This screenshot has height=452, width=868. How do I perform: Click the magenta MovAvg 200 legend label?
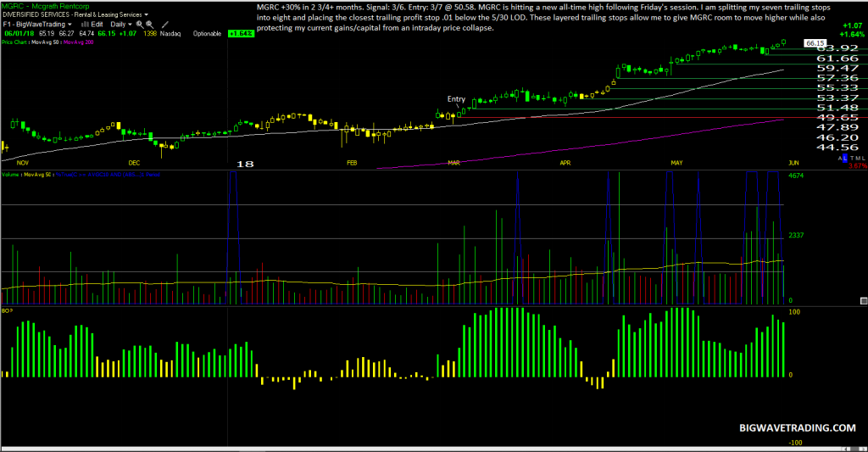tap(78, 42)
